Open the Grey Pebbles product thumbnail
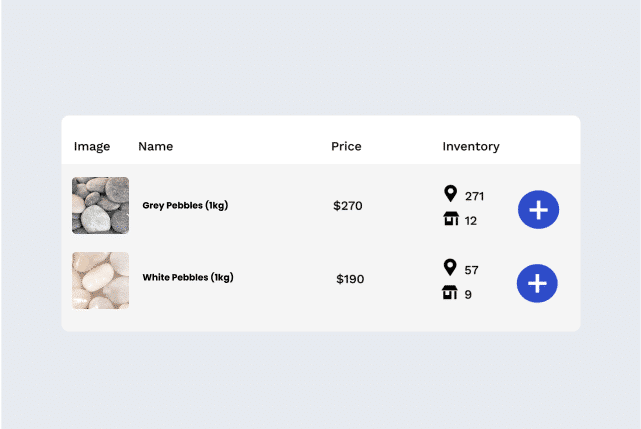The width and height of the screenshot is (641, 429). [101, 205]
